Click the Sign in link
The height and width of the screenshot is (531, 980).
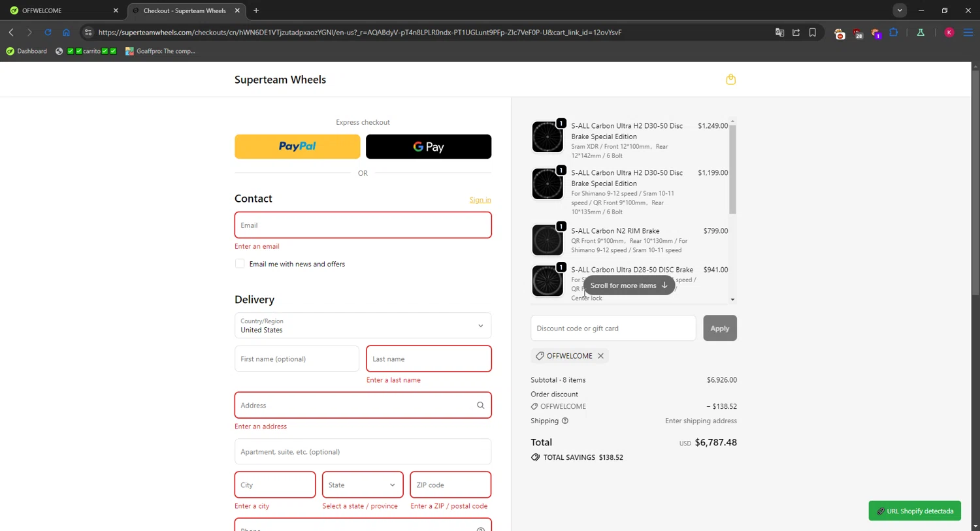(480, 200)
